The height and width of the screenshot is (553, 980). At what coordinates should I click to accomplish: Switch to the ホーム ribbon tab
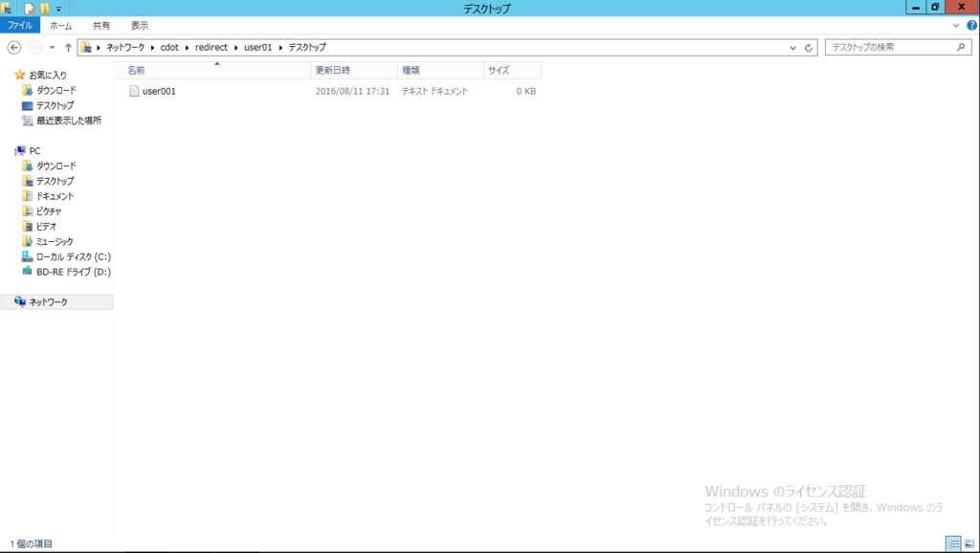(60, 26)
